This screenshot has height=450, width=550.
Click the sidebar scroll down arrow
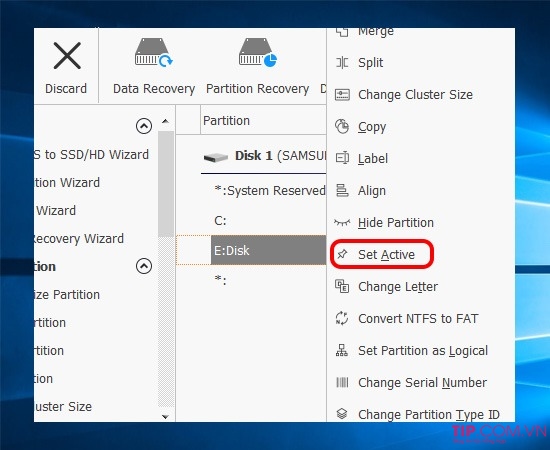pyautogui.click(x=166, y=417)
